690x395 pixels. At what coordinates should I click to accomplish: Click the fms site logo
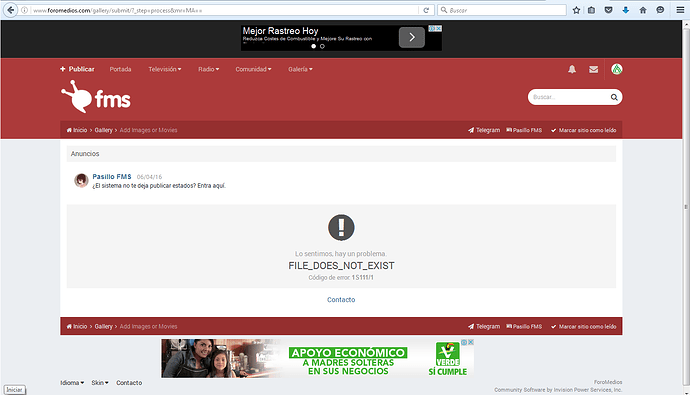coord(96,97)
